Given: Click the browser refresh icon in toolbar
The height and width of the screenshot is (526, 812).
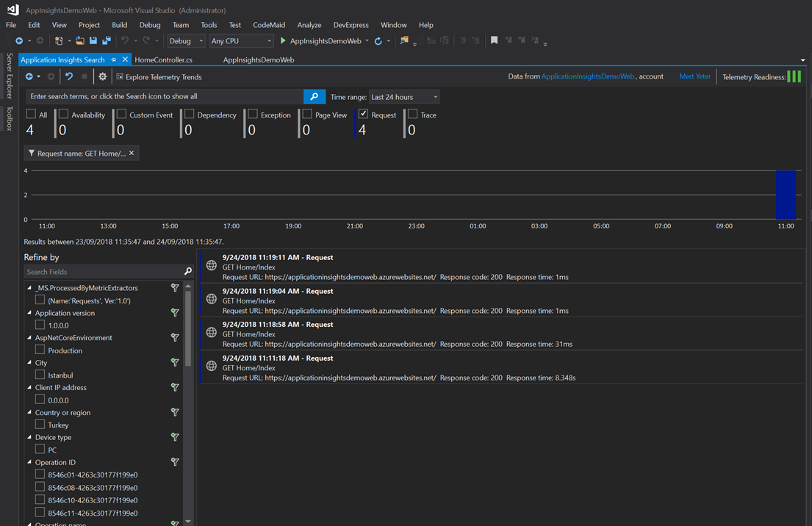Looking at the screenshot, I should [x=378, y=41].
